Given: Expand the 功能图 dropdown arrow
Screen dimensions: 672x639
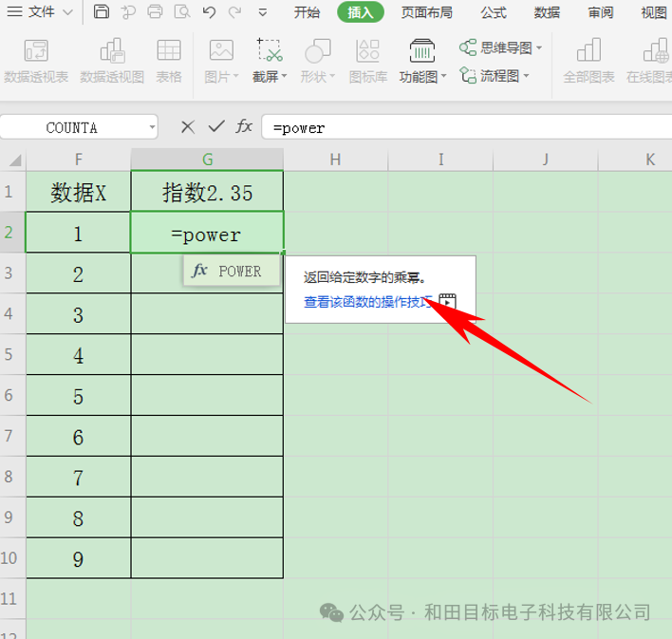Looking at the screenshot, I should (444, 76).
